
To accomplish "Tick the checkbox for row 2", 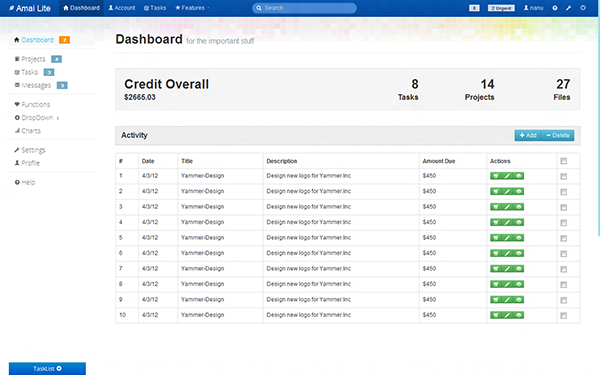I will (x=563, y=192).
